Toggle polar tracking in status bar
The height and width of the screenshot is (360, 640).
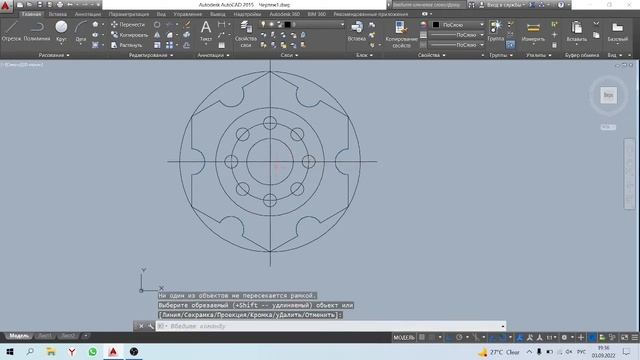pyautogui.click(x=459, y=338)
